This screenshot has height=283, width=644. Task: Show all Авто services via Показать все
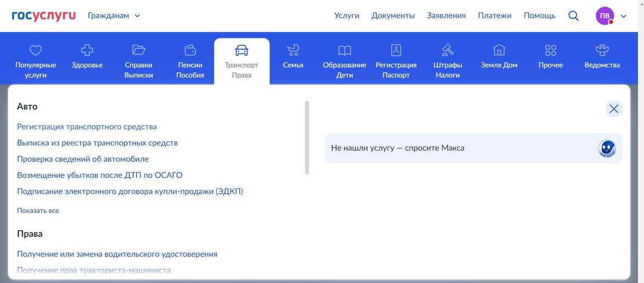[x=38, y=210]
